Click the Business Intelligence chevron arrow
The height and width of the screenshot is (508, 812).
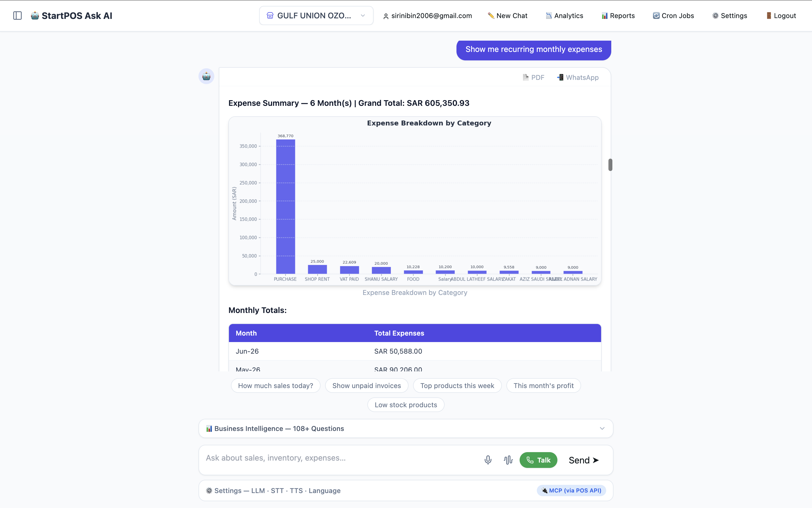coord(602,428)
